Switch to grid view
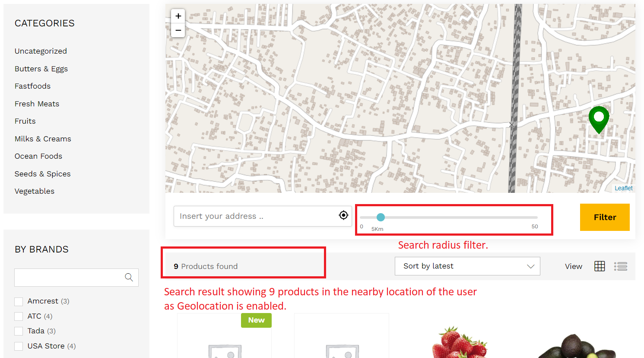 pos(600,266)
